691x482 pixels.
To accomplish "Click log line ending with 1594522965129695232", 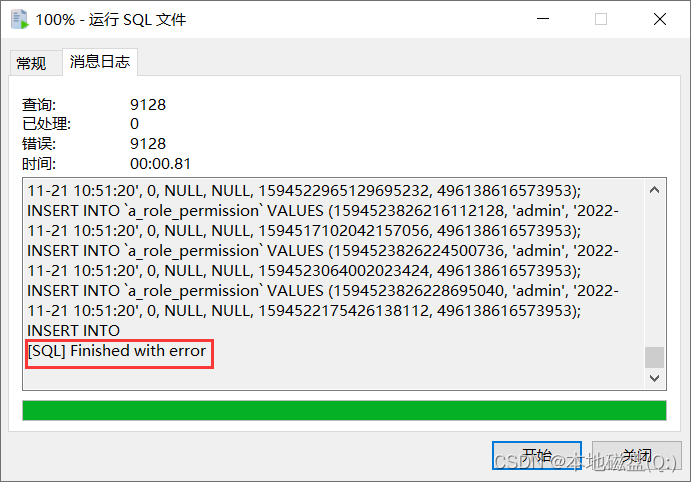I will 304,191.
